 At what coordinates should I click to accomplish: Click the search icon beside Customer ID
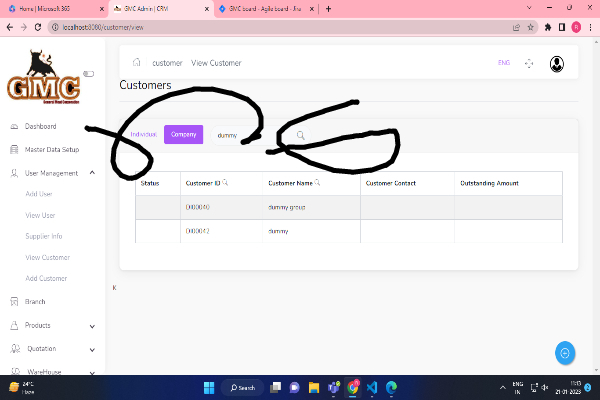[x=225, y=183]
